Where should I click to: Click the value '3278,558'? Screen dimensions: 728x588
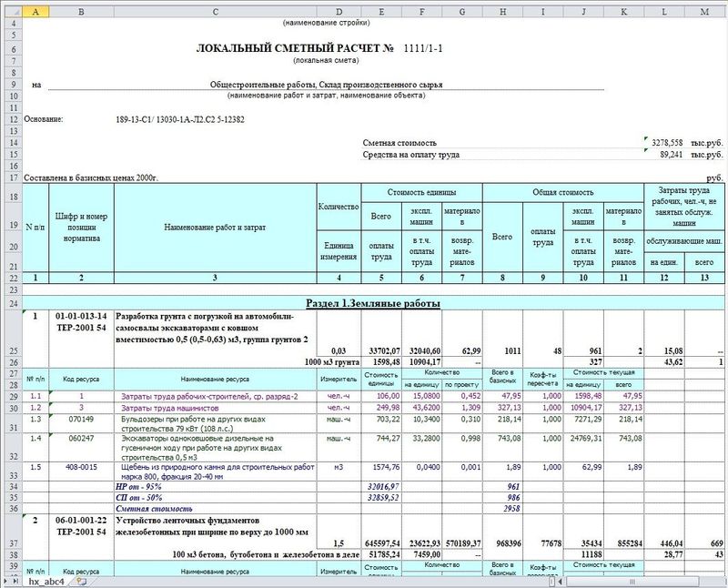click(x=667, y=143)
